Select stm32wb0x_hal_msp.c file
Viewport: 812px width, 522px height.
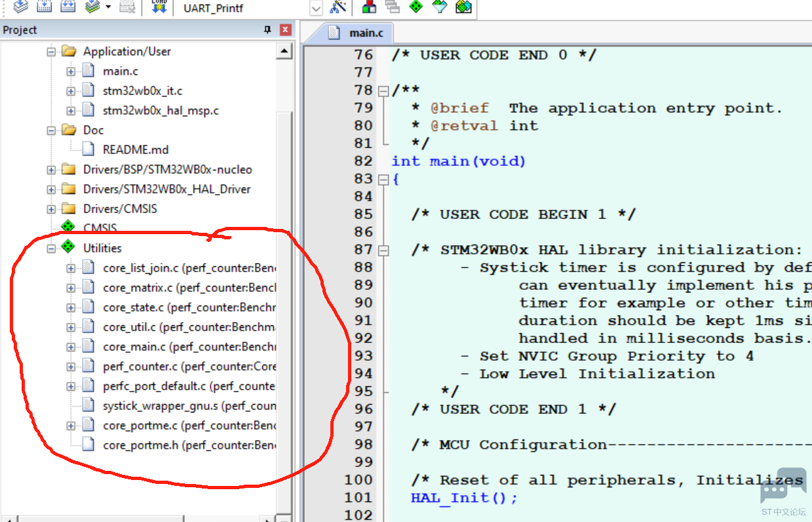[161, 110]
